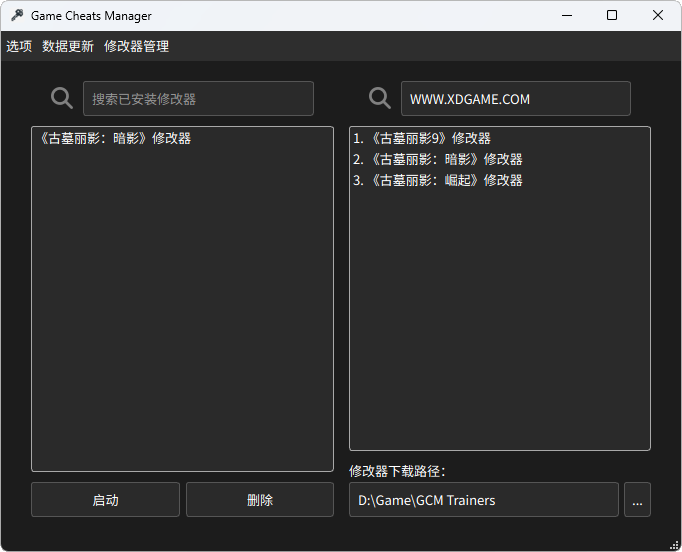The height and width of the screenshot is (552, 682).
Task: Open the 数据更新 menu
Action: pos(68,46)
